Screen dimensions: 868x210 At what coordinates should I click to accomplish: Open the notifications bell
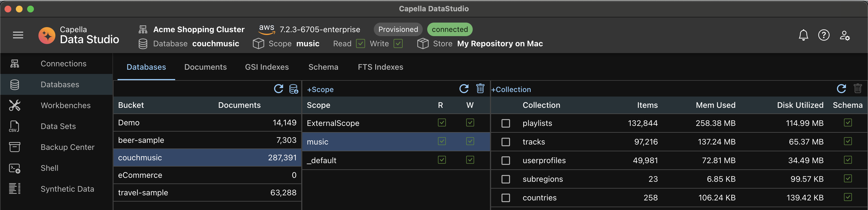point(803,35)
